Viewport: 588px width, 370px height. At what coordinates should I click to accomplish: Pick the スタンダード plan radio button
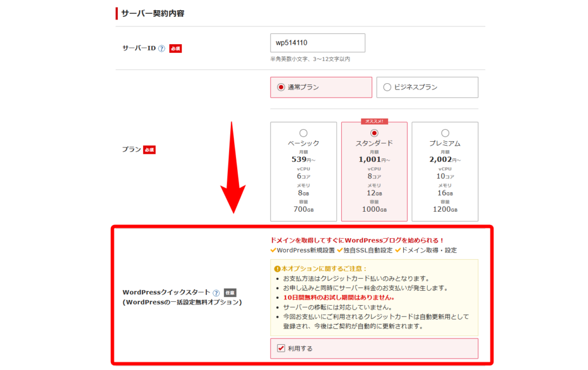click(x=374, y=133)
